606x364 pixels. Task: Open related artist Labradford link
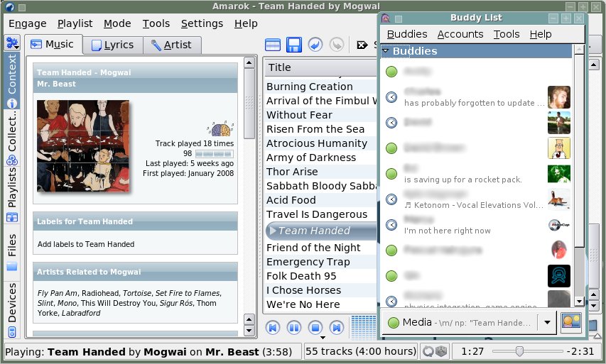click(81, 313)
